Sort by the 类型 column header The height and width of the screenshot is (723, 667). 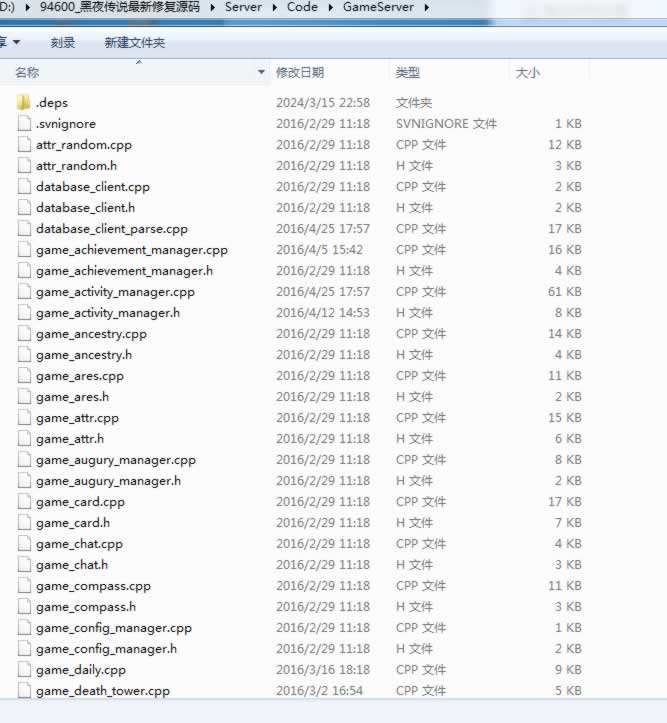pos(407,72)
